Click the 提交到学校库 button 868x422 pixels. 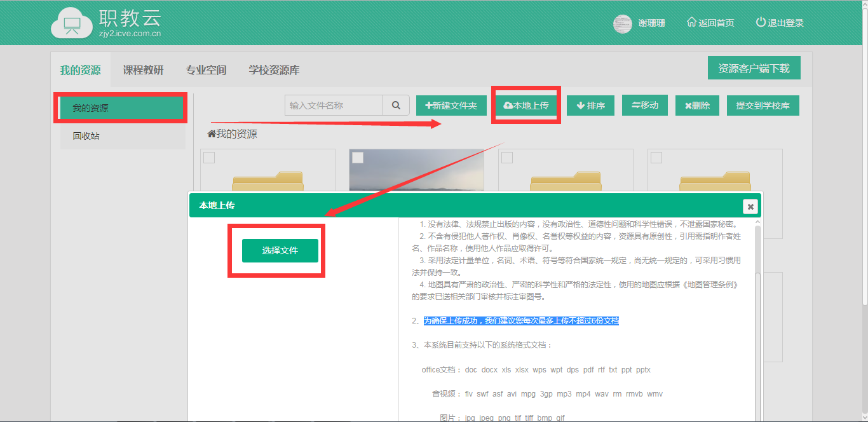click(763, 105)
